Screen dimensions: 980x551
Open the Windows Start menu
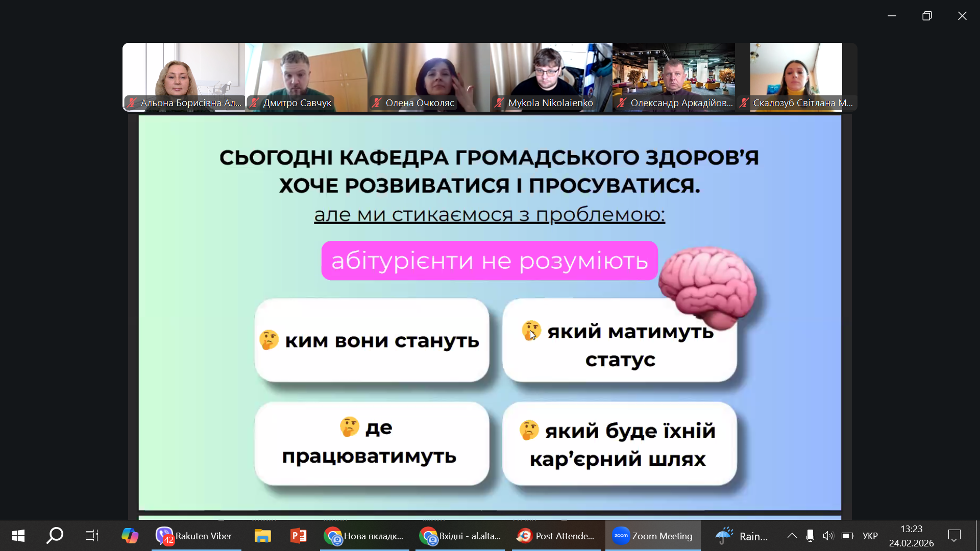click(18, 536)
